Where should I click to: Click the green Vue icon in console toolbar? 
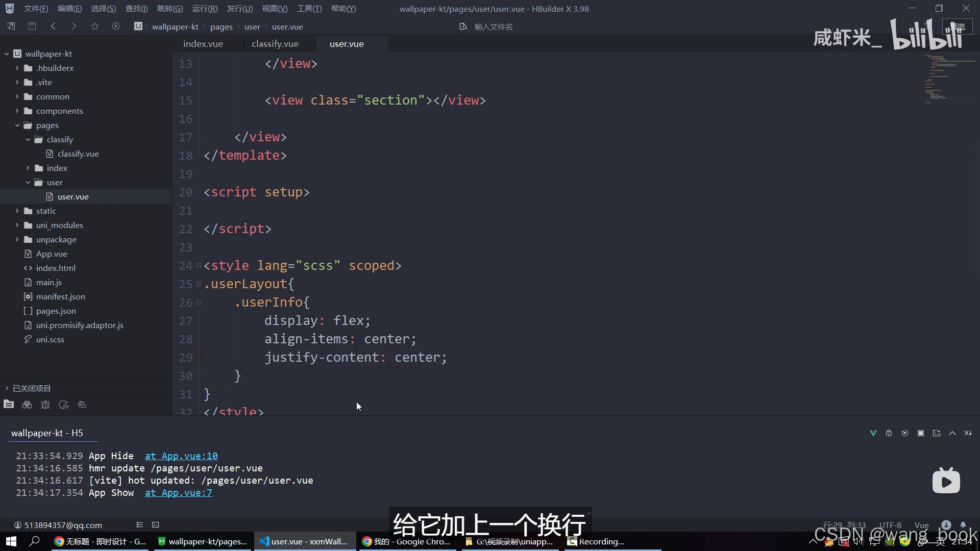(x=873, y=433)
